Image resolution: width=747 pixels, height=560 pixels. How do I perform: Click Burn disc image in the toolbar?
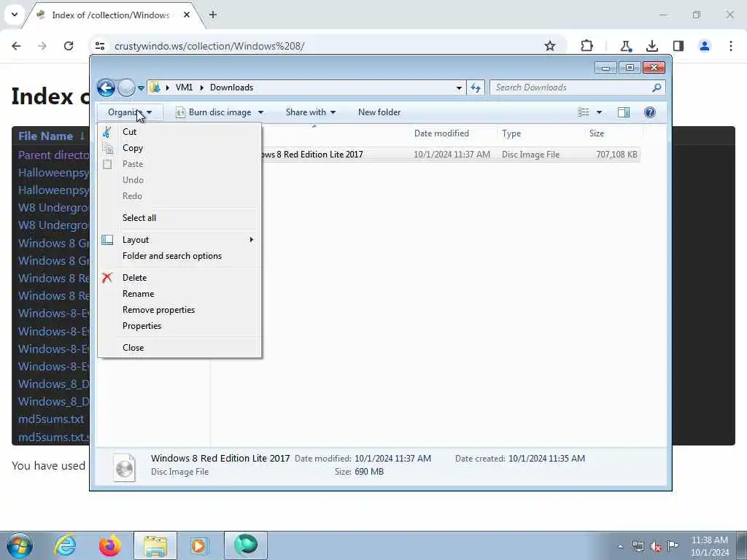click(213, 112)
